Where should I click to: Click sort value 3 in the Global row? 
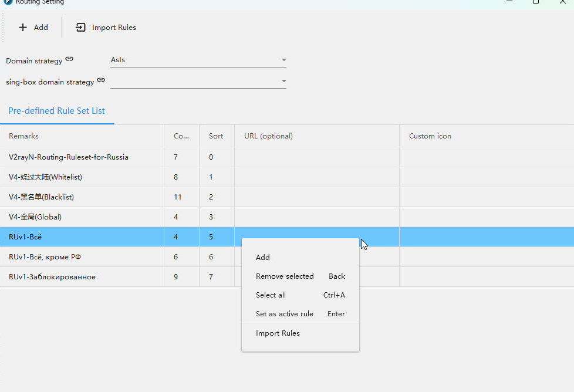[217, 217]
